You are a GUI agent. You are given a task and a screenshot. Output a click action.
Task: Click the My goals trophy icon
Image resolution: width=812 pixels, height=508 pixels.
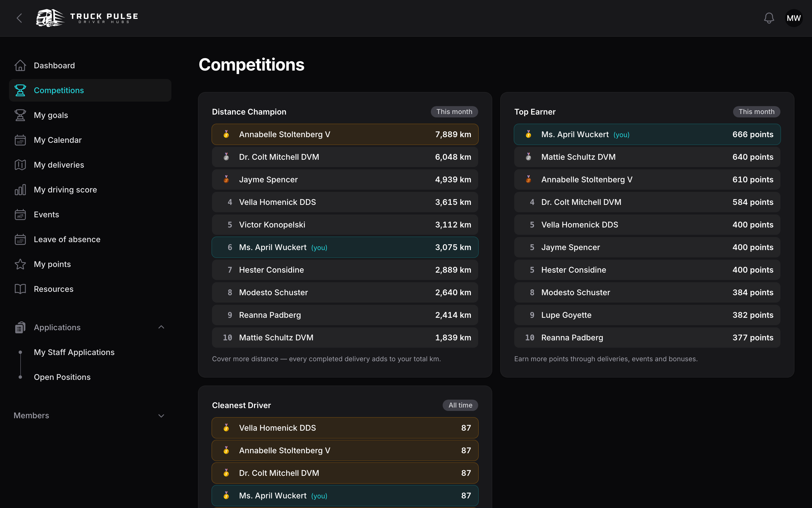click(x=20, y=115)
